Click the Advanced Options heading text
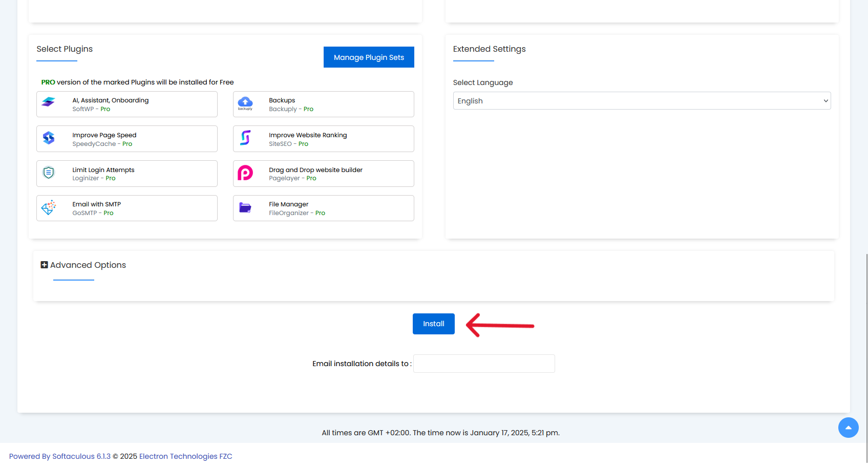The width and height of the screenshot is (868, 467). click(88, 265)
